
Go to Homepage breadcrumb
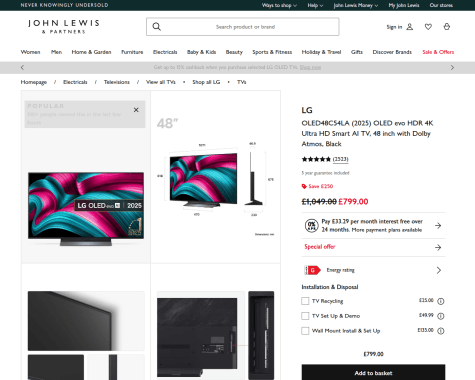(34, 82)
